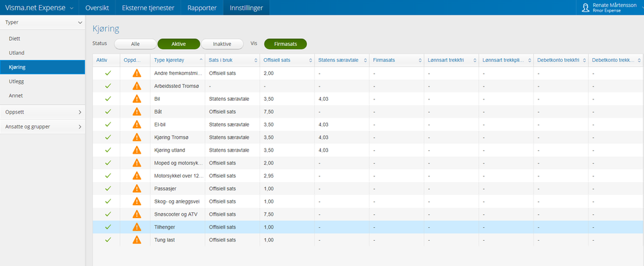Sort by Statens særavtale column
This screenshot has width=644, height=266.
(x=342, y=60)
